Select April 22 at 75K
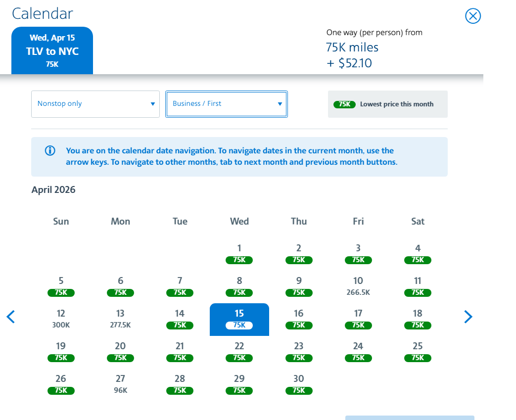Screen dimensions: 516x420 click(239, 351)
